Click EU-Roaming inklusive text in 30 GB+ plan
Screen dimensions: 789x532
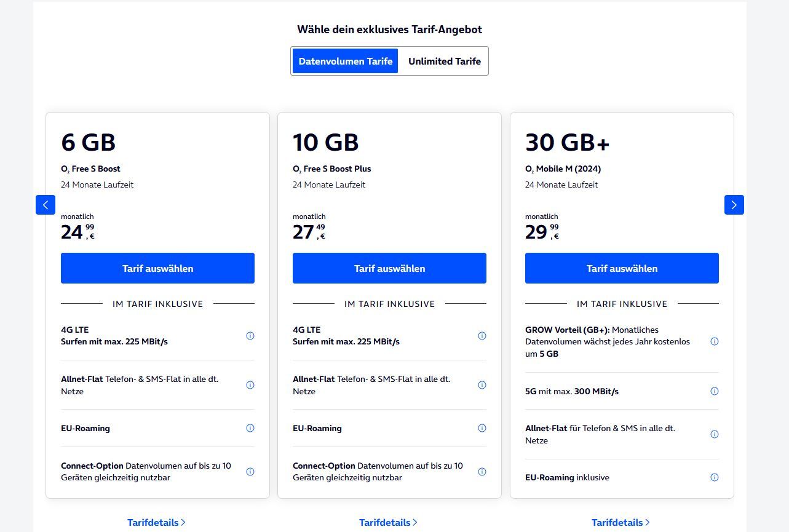(x=567, y=477)
